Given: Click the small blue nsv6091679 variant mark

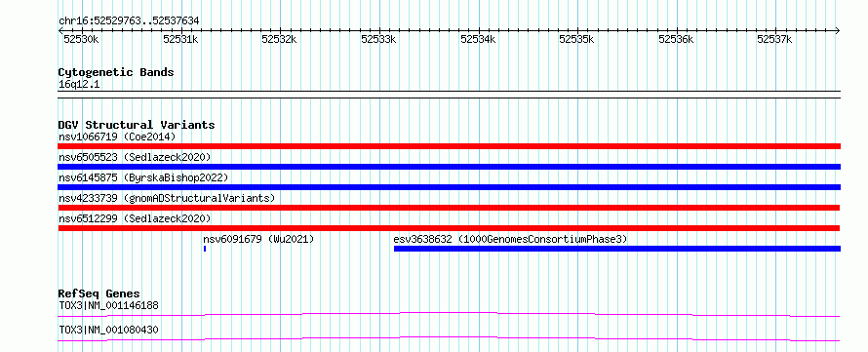Looking at the screenshot, I should tap(205, 249).
